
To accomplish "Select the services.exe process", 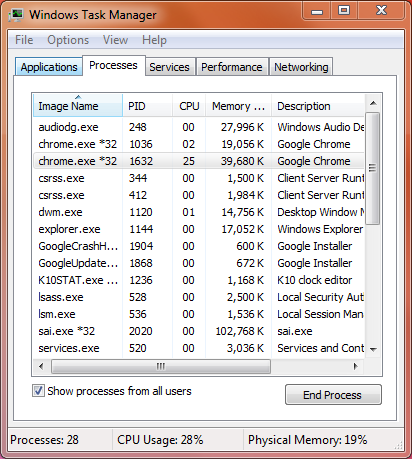I will [199, 348].
